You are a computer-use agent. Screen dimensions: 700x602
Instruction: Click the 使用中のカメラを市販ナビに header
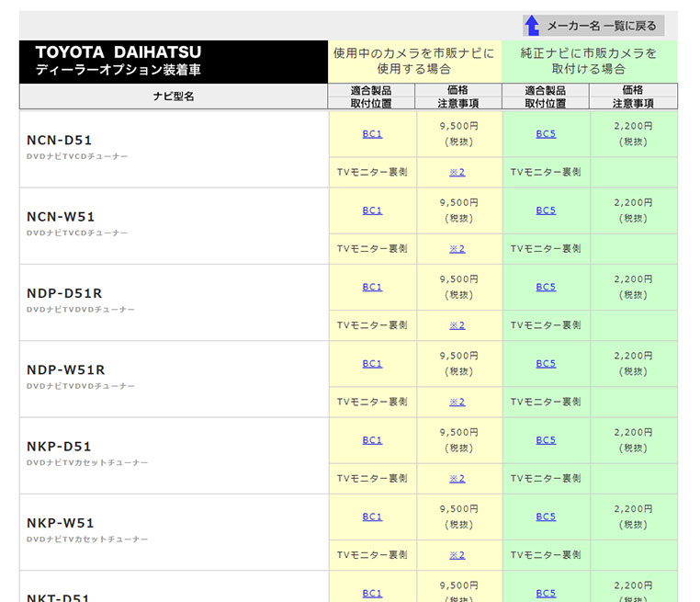[414, 53]
